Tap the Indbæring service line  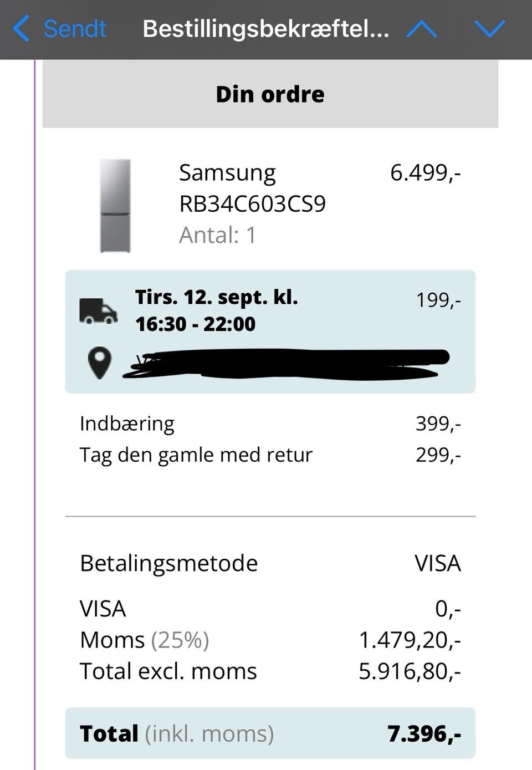point(127,424)
